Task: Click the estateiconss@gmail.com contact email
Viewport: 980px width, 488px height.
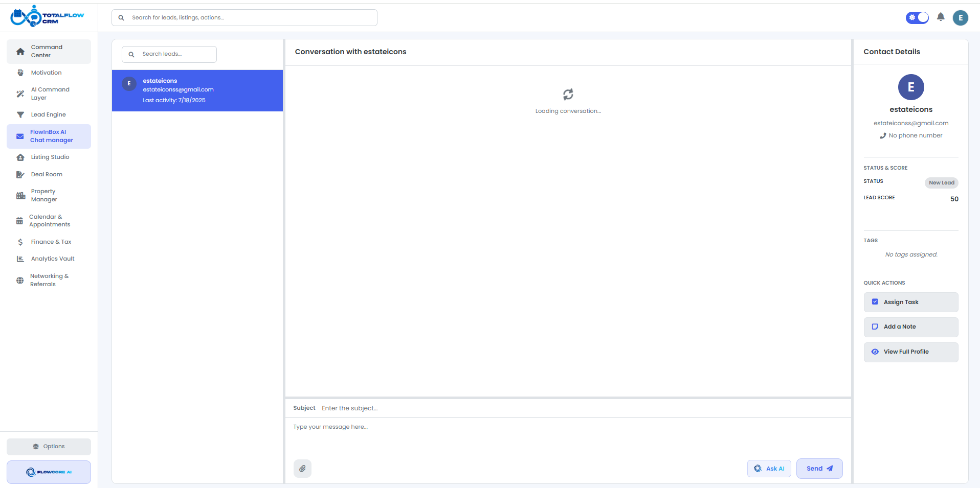Action: pos(910,123)
